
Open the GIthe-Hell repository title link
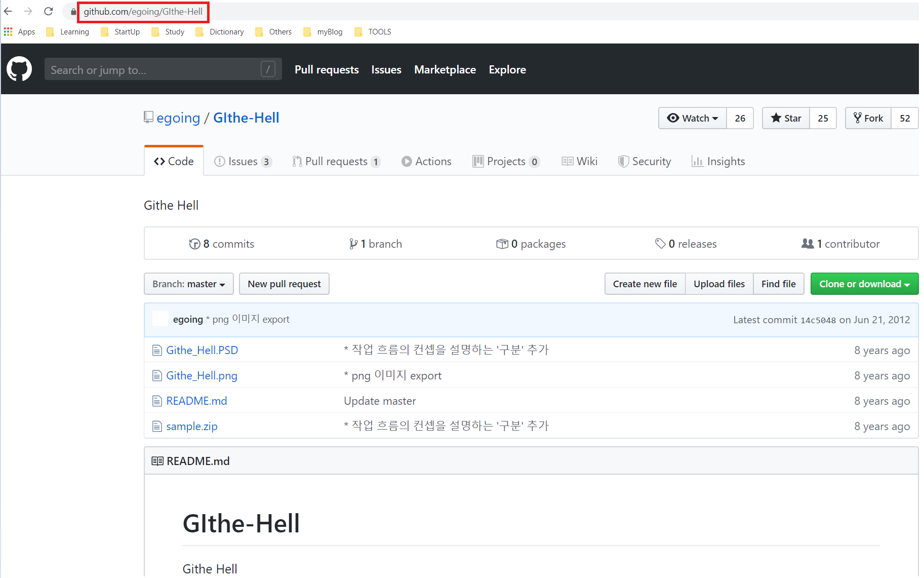pos(246,118)
